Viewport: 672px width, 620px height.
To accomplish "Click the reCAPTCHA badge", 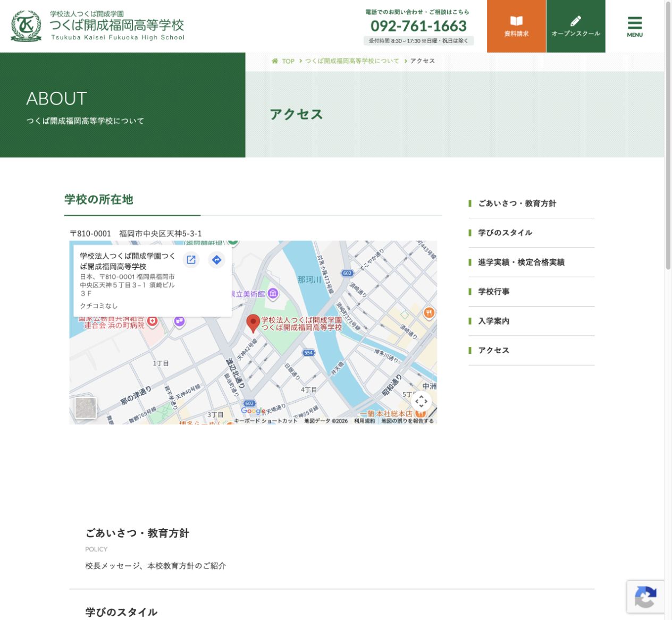I will pos(645,597).
